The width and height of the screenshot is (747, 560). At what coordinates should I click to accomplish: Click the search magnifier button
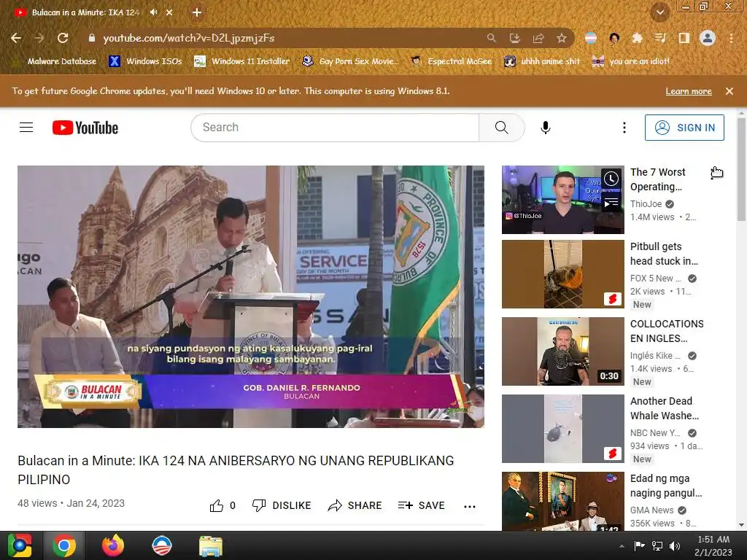click(x=502, y=128)
